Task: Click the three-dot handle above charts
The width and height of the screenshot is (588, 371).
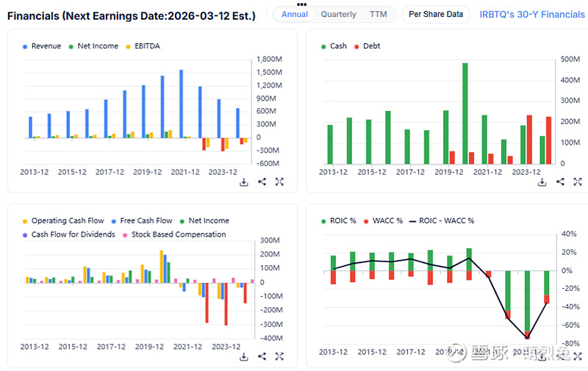Action: click(x=301, y=4)
